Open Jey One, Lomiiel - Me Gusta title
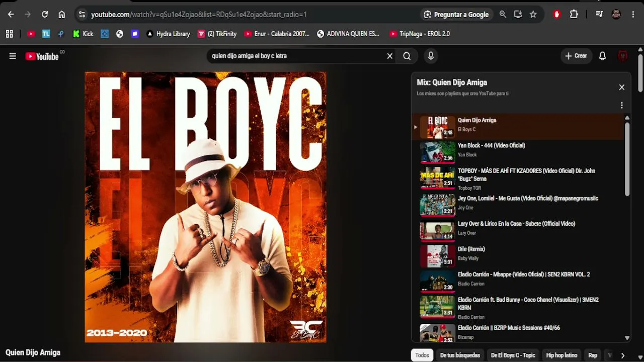644x362 pixels. click(x=528, y=199)
